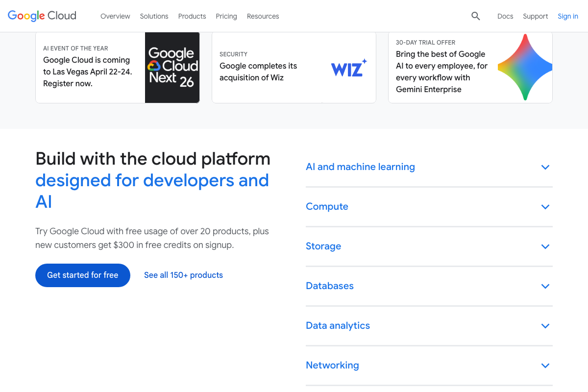Click the SECURITY card label

233,54
